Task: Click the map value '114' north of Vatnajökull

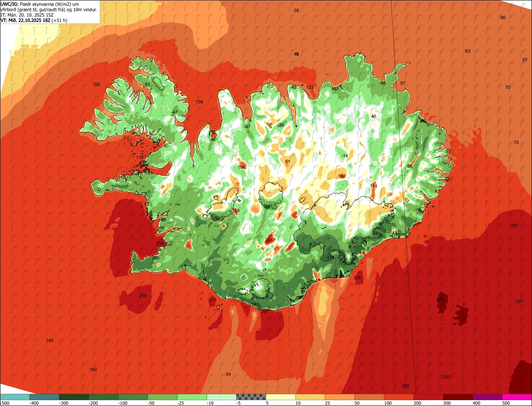Action: click(x=374, y=186)
